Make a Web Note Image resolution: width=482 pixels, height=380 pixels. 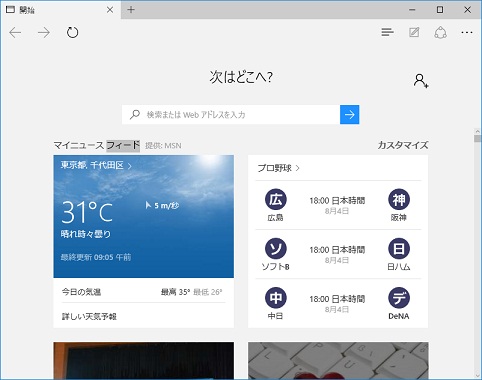tap(414, 32)
